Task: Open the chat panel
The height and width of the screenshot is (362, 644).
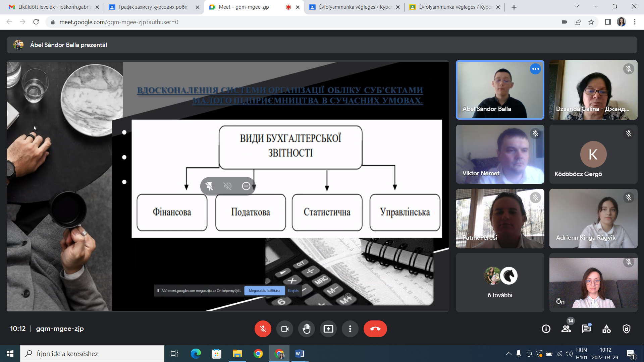Action: coord(586,329)
